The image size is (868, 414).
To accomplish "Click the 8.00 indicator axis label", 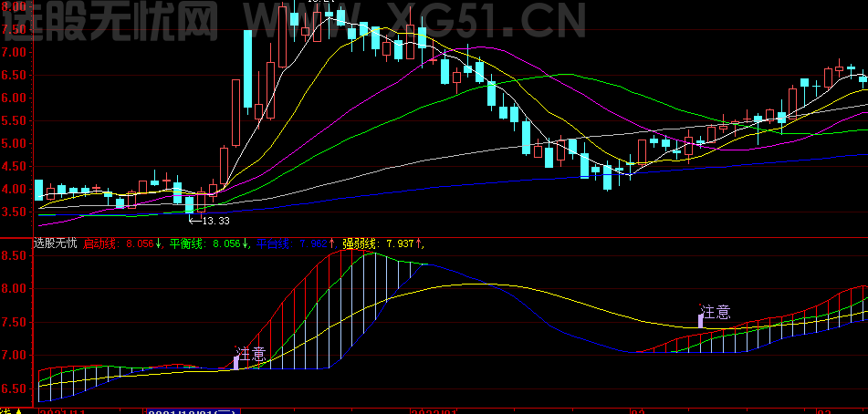I will 14,289.
